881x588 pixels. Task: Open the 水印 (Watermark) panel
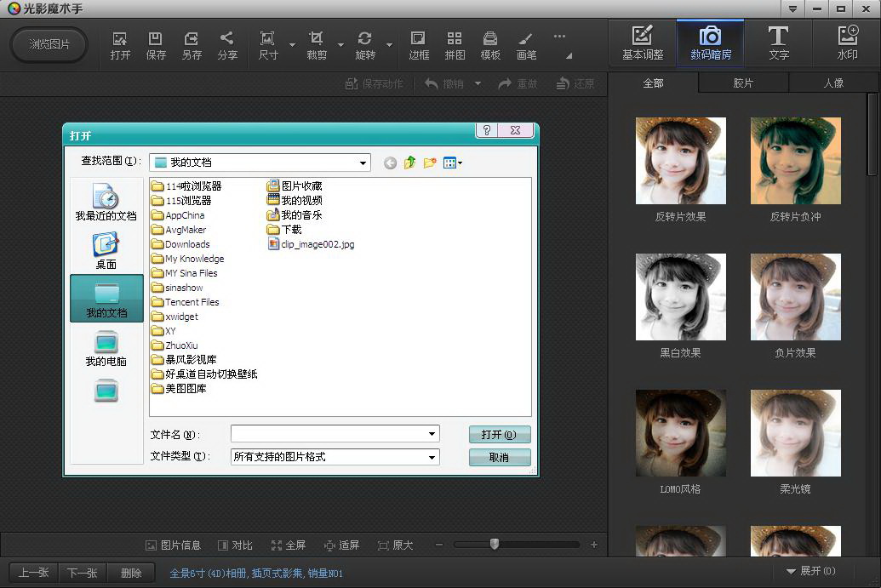[x=847, y=43]
